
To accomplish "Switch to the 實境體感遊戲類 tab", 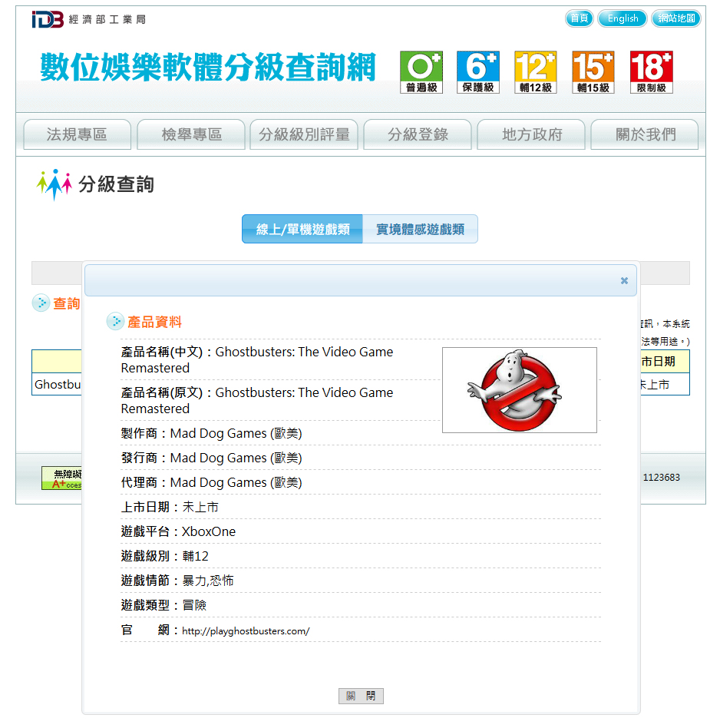I will pos(420,230).
